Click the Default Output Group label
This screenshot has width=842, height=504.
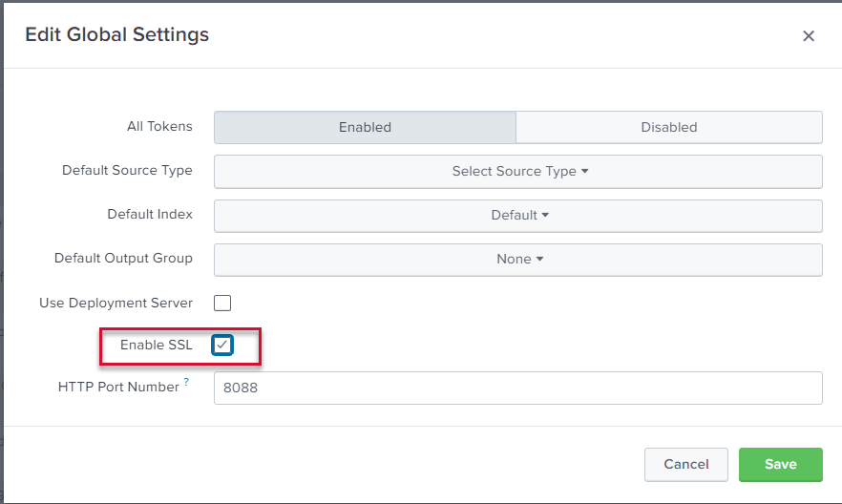[123, 258]
